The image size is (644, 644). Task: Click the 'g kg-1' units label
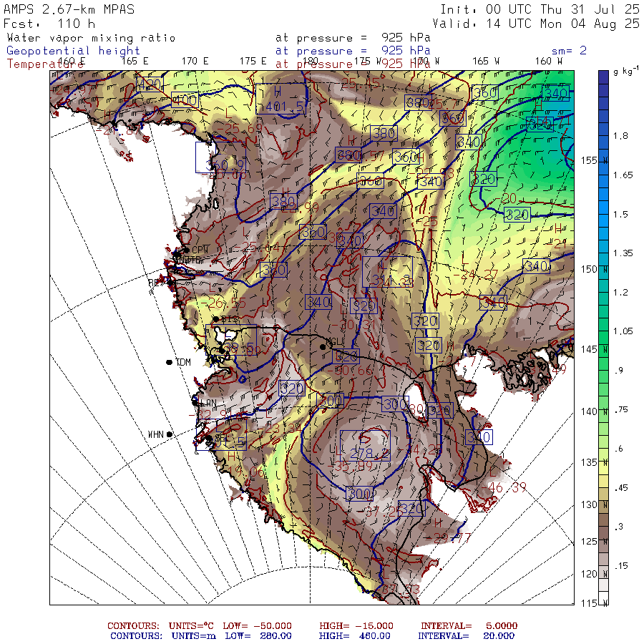click(626, 71)
